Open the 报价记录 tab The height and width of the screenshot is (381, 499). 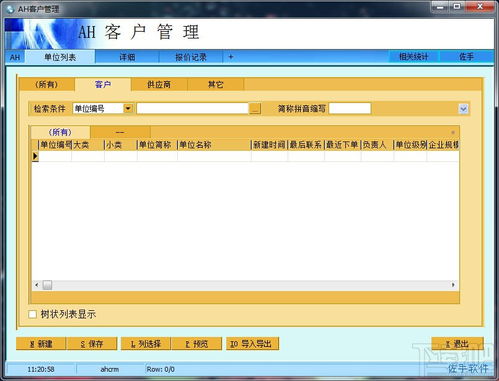point(191,57)
